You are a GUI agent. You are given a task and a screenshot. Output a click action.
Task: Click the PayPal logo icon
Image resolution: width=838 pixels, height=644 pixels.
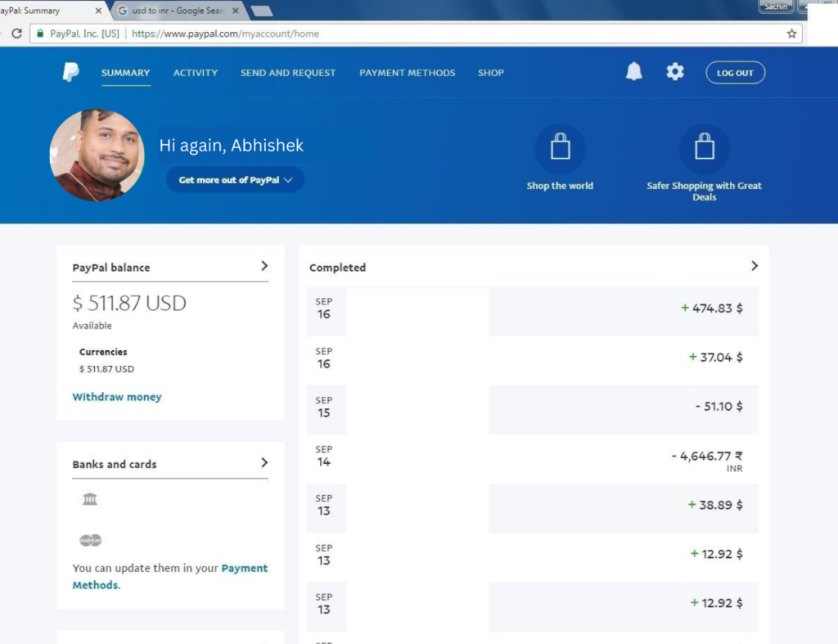(x=71, y=72)
